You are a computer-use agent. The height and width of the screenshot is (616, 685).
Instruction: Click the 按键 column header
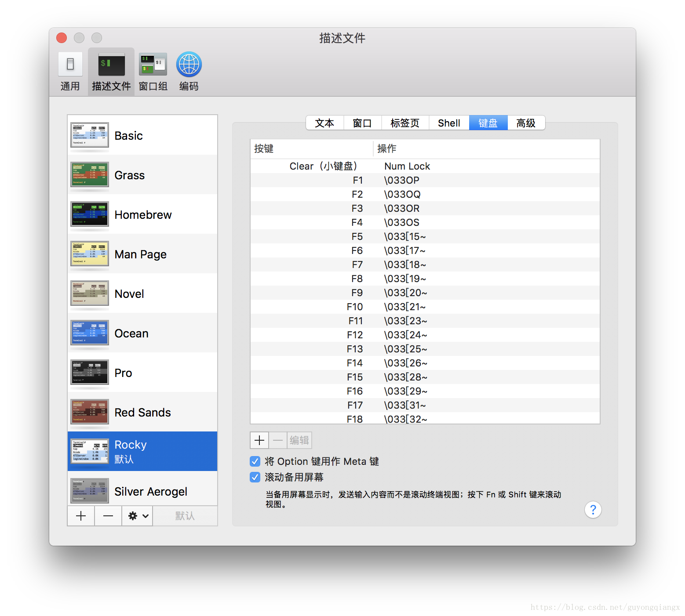(x=312, y=149)
